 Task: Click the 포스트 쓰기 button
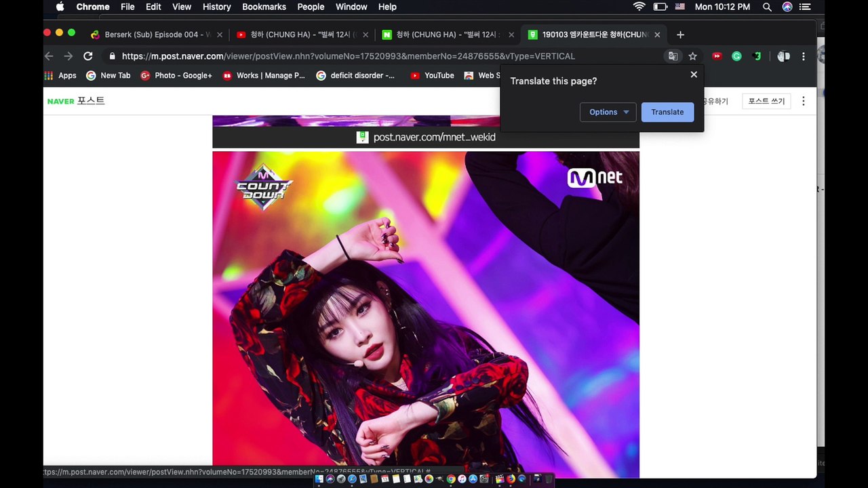[x=766, y=101]
